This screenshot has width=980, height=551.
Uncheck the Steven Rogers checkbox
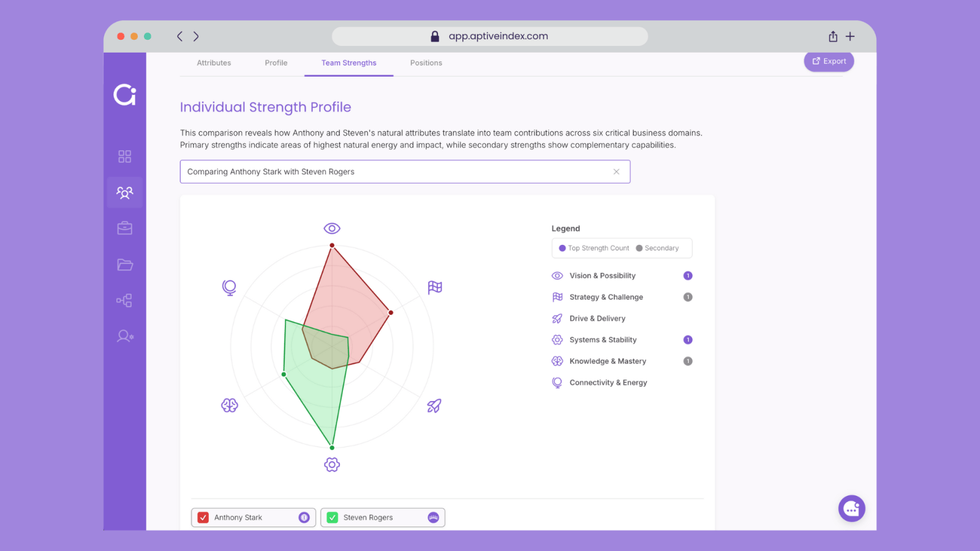tap(333, 517)
